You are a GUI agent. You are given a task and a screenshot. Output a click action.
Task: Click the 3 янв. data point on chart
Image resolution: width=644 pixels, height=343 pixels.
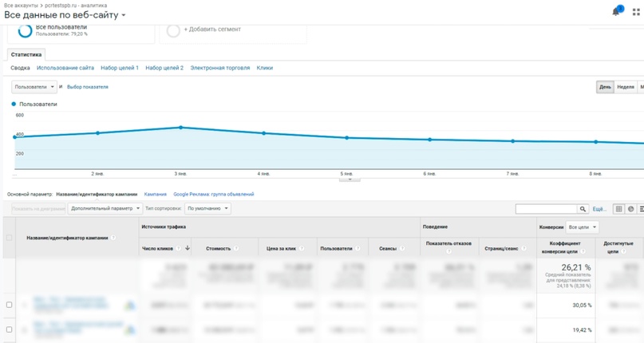pos(181,128)
